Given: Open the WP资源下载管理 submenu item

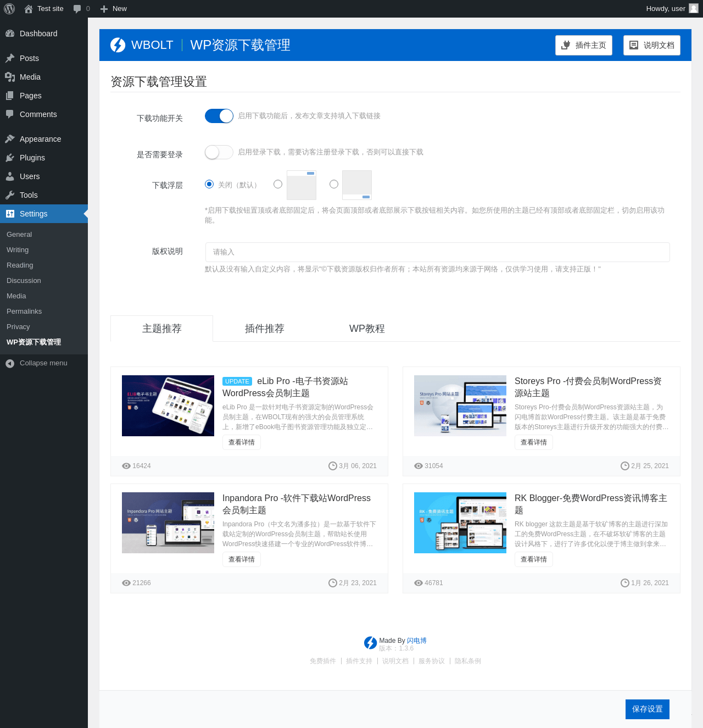Looking at the screenshot, I should (x=34, y=342).
